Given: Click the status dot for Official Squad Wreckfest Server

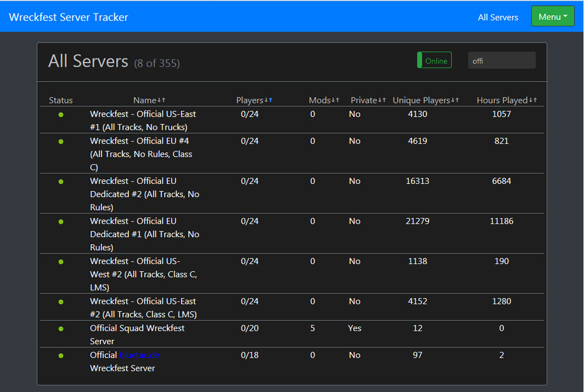Looking at the screenshot, I should [x=61, y=329].
